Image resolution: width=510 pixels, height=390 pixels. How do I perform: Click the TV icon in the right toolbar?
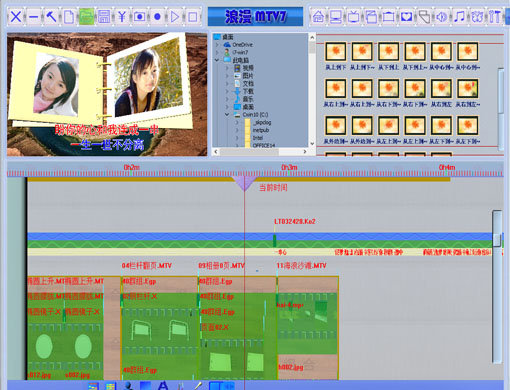click(x=353, y=16)
